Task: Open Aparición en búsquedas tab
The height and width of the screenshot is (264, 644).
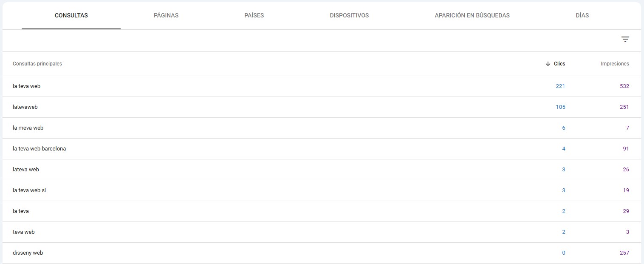Action: coord(472,15)
